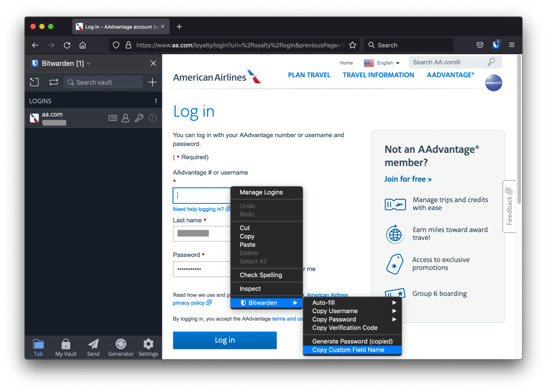The height and width of the screenshot is (392, 547).
Task: Select Cut from the context menu
Action: click(267, 228)
